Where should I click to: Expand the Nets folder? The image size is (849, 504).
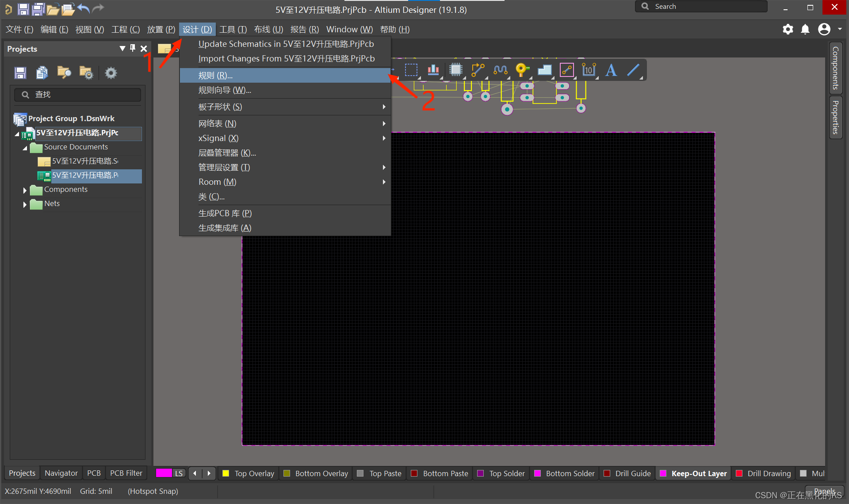[x=25, y=204]
